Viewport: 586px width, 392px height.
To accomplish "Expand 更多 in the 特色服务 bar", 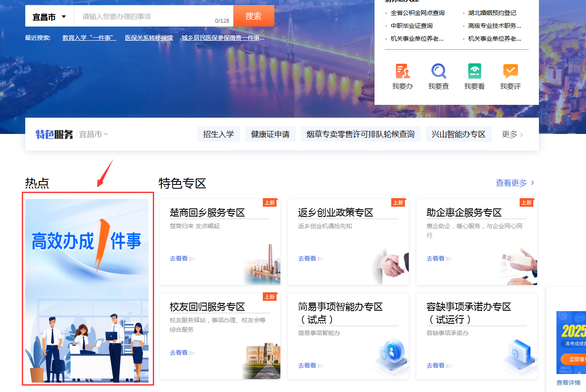I will (x=512, y=134).
